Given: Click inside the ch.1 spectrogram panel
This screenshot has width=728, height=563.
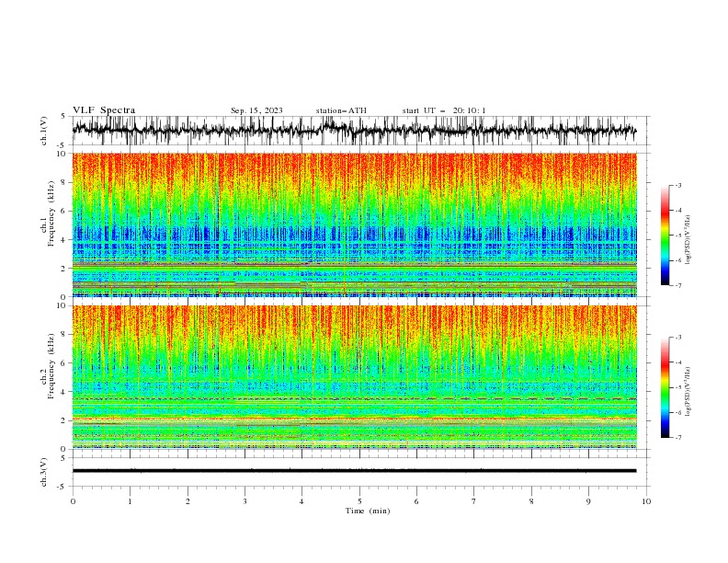Looking at the screenshot, I should point(355,224).
